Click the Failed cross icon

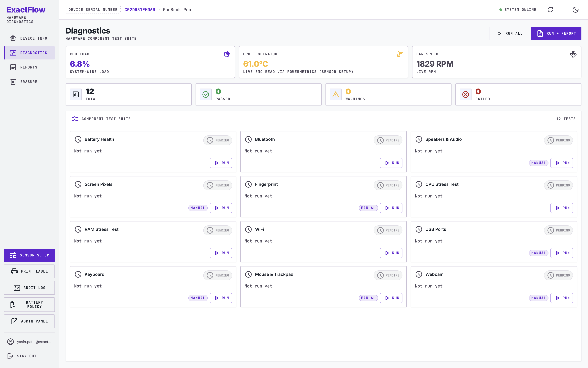click(x=466, y=94)
